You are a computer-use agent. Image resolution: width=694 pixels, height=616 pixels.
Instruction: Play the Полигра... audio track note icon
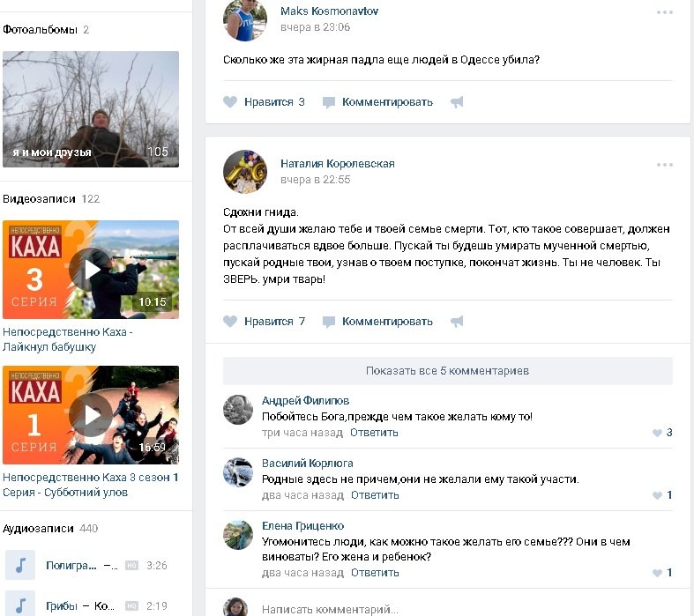click(20, 565)
